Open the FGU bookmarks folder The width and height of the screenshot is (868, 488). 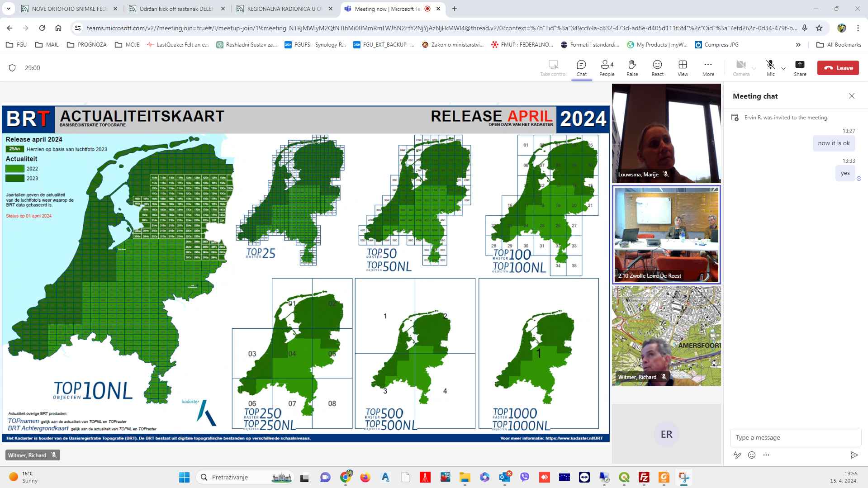click(x=16, y=45)
